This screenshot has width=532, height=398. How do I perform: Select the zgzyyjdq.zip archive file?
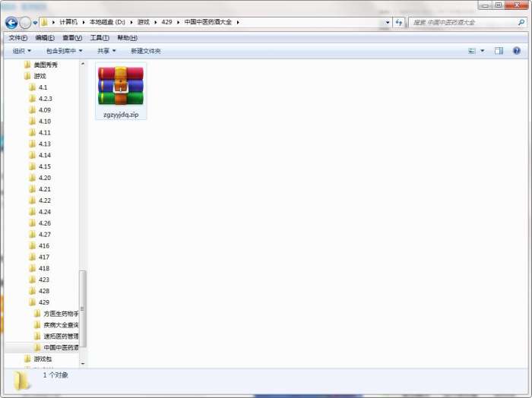(121, 91)
